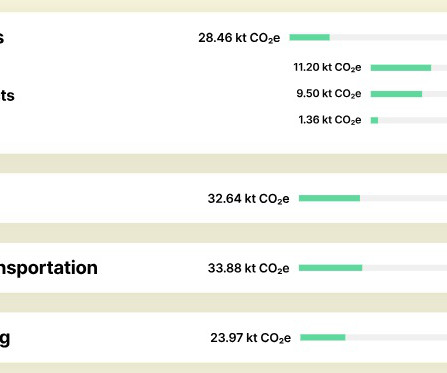447x373 pixels.
Task: Click the gray unfilled track after 28.46 kt bar
Action: click(388, 37)
